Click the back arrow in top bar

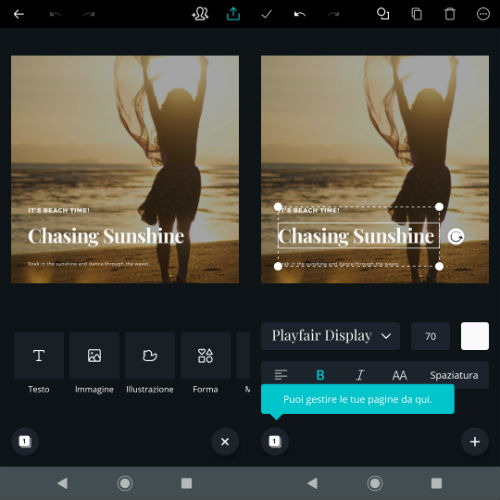click(19, 14)
